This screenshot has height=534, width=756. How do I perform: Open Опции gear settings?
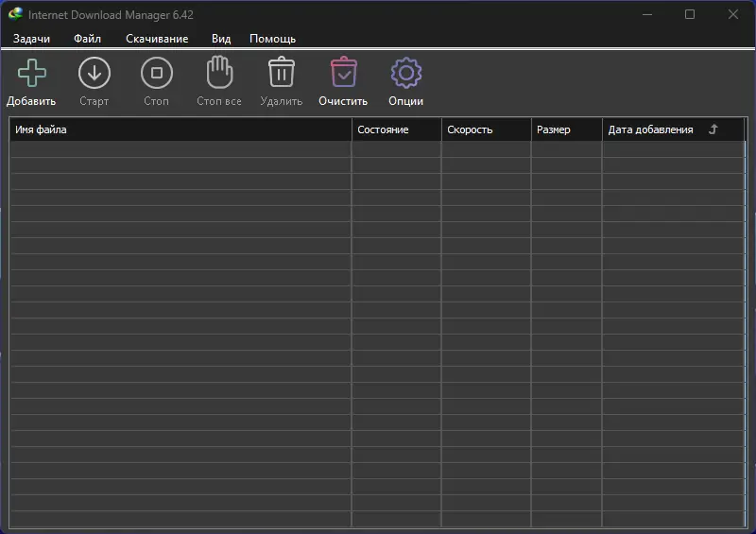tap(406, 73)
